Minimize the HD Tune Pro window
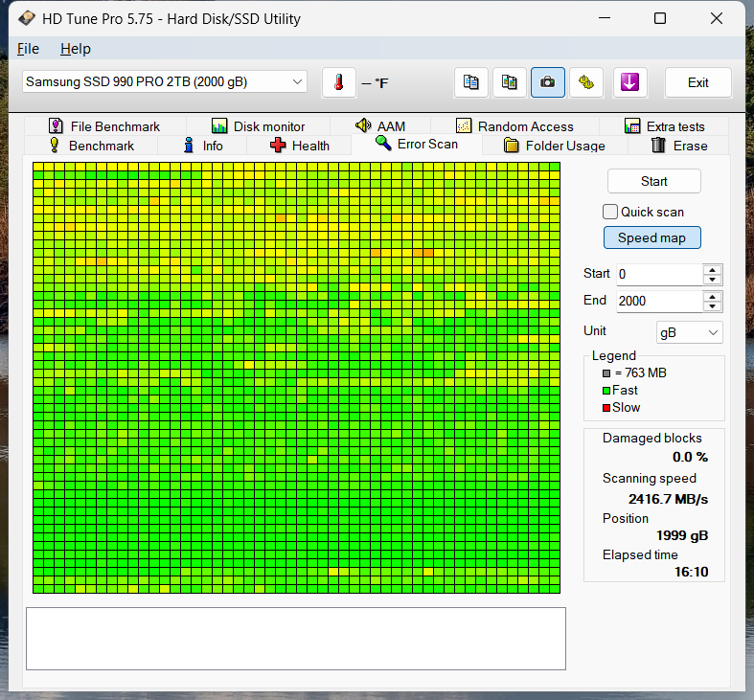Screen dimensions: 754x700 click(x=605, y=18)
